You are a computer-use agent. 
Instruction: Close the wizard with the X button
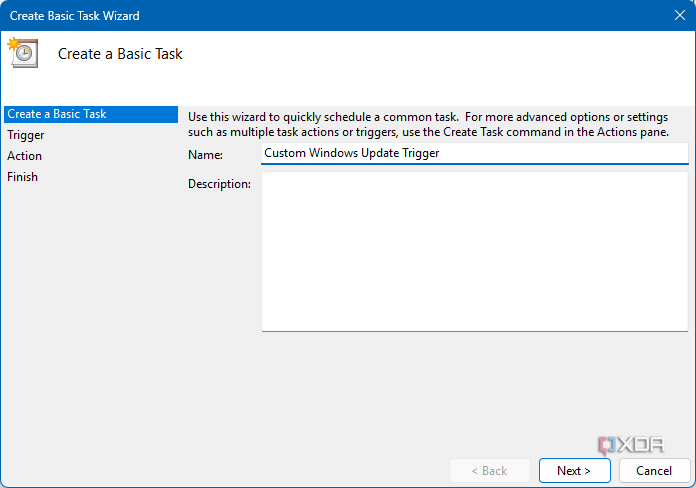680,16
